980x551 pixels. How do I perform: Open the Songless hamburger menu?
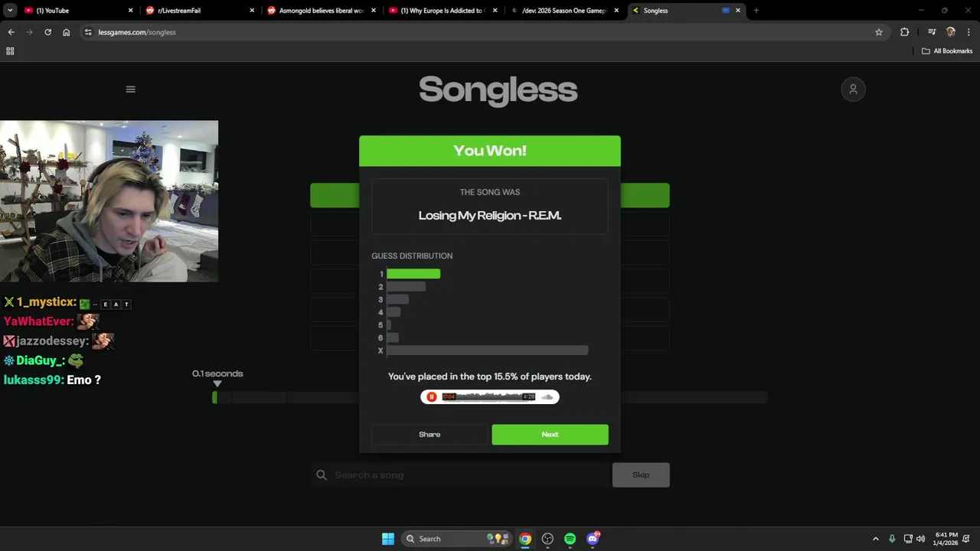click(130, 90)
